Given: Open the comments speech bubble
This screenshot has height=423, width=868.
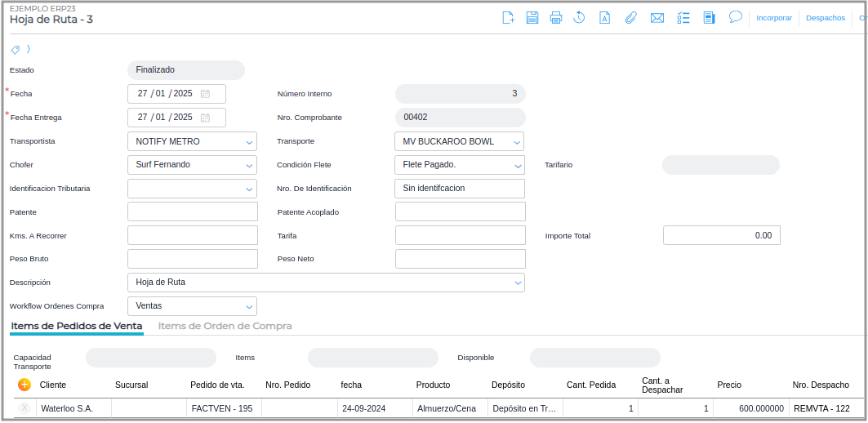Looking at the screenshot, I should click(735, 17).
